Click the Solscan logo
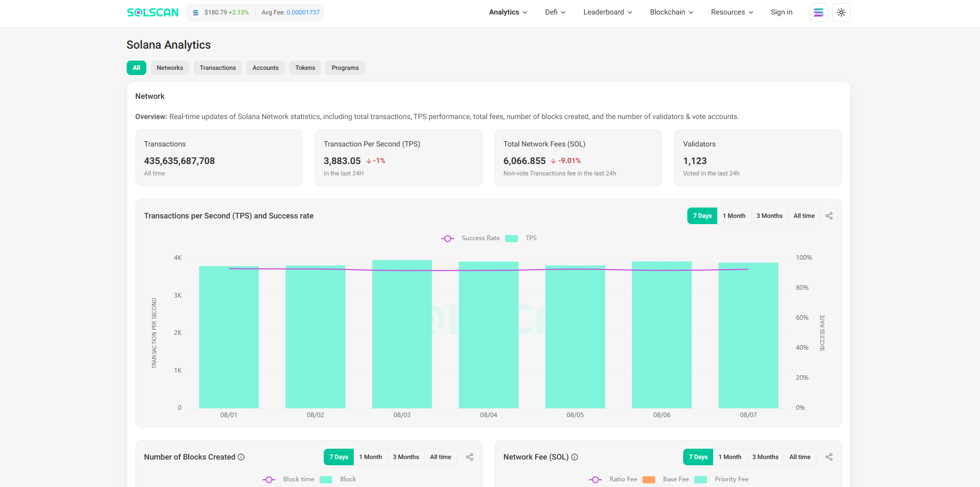Screen dimensions: 980x487 [152, 12]
